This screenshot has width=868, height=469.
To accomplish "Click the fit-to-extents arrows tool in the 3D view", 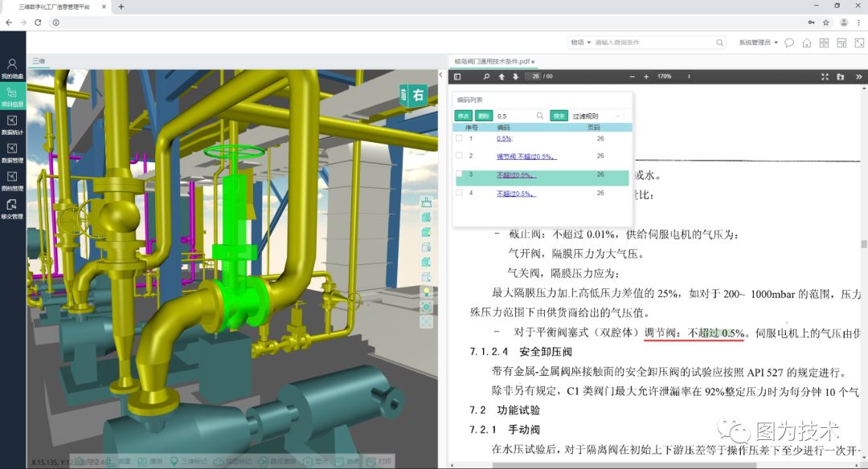I will click(426, 322).
